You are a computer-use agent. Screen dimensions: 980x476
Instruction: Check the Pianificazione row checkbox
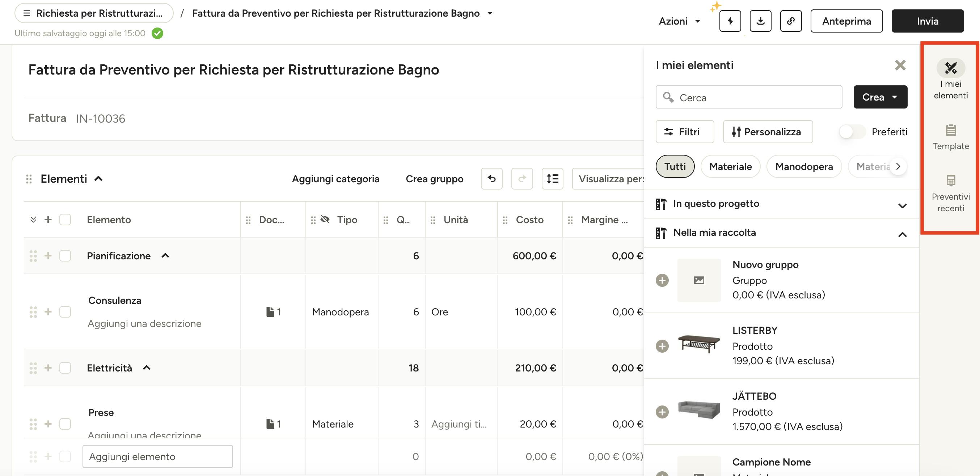coord(65,255)
